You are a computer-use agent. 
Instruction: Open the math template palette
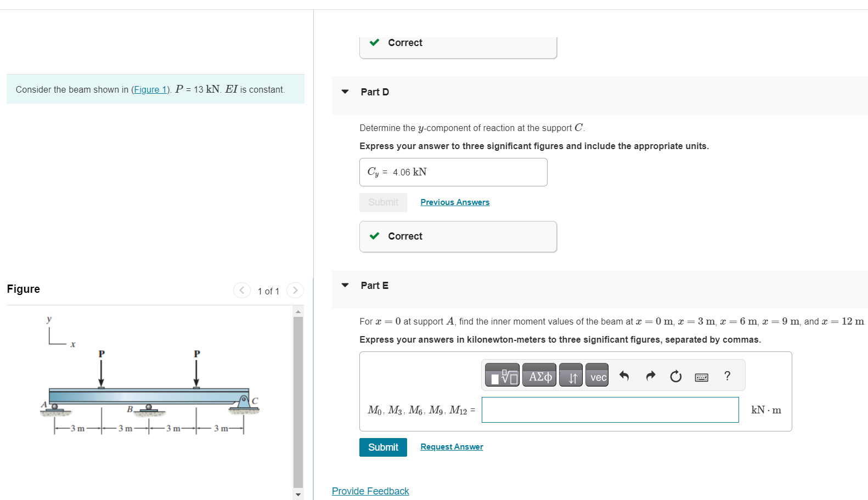click(x=501, y=375)
